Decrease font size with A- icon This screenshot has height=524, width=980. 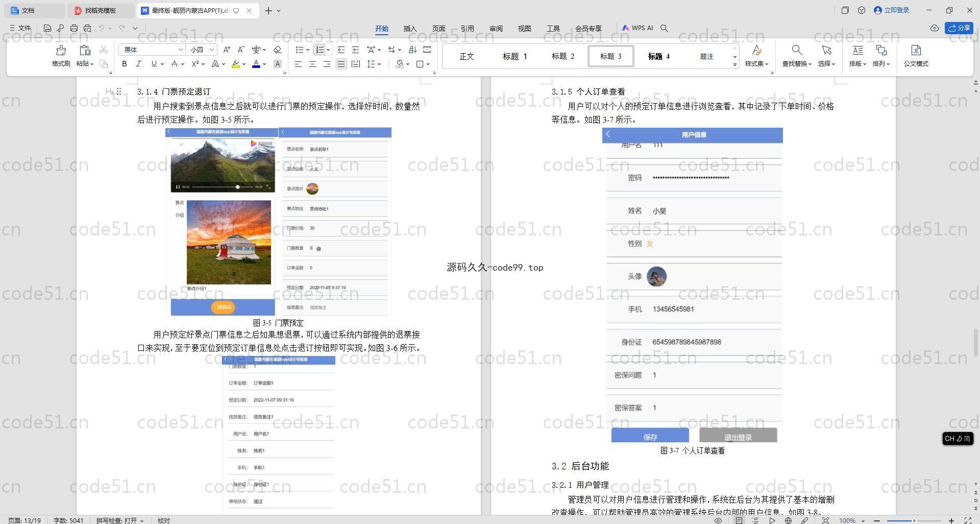coord(241,50)
